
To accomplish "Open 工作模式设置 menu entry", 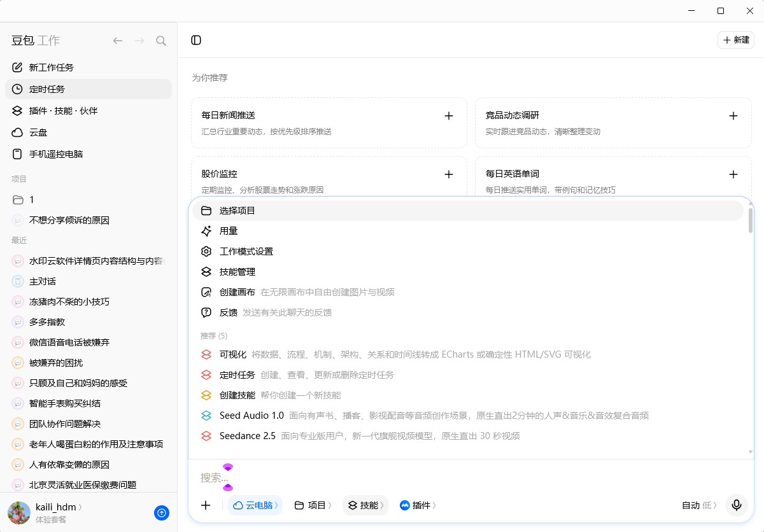I will pos(468,251).
